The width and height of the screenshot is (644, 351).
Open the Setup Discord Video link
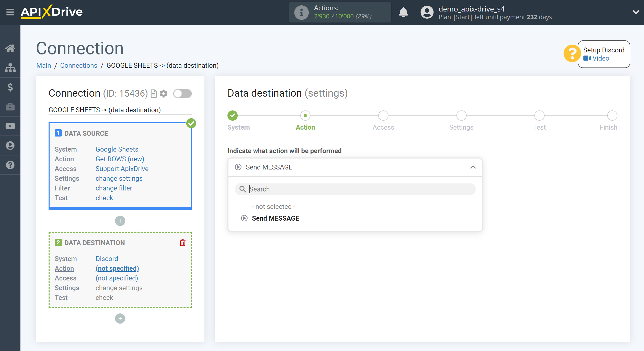[x=600, y=58]
